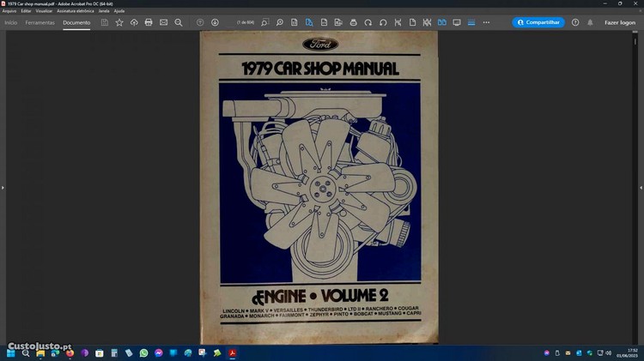Open the Visualizar menu
Viewport: 644px width, 361px height.
pyautogui.click(x=44, y=11)
